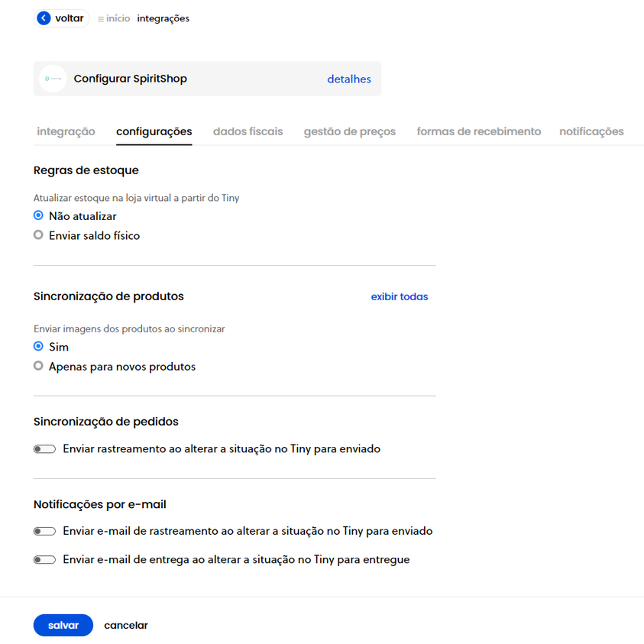Screen dimensions: 644x644
Task: Click the SpiritShop logo icon
Action: 53,79
